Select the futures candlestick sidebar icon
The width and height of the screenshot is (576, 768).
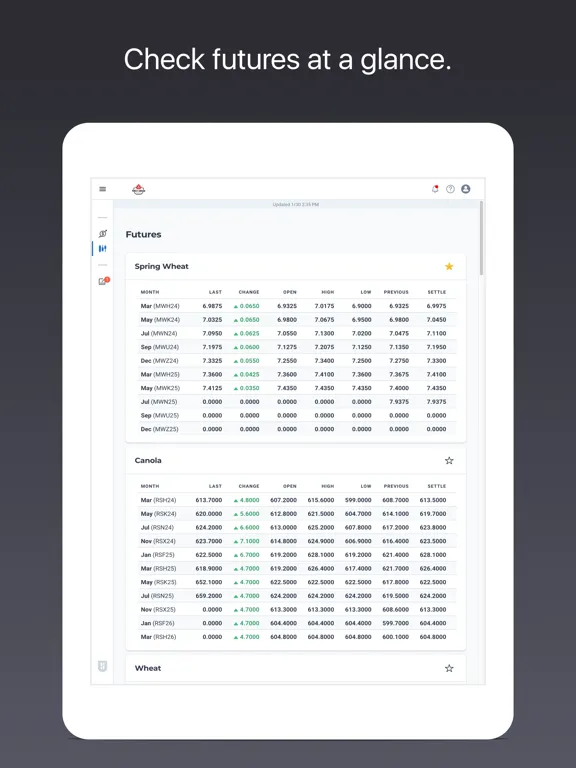click(x=102, y=249)
